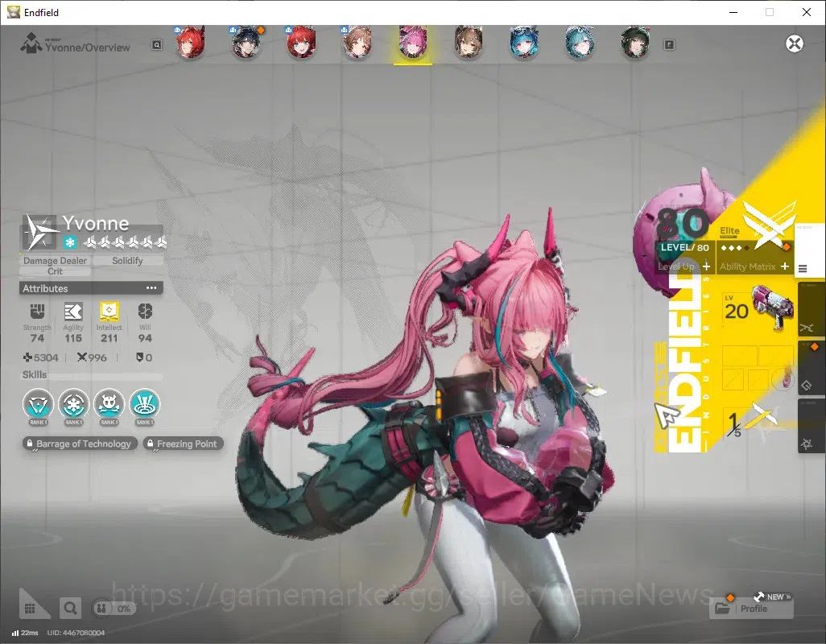
Task: Open the Profile folder button
Action: 750,609
